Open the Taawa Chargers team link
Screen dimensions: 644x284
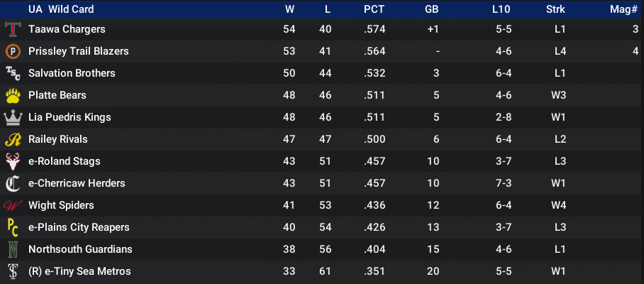67,29
